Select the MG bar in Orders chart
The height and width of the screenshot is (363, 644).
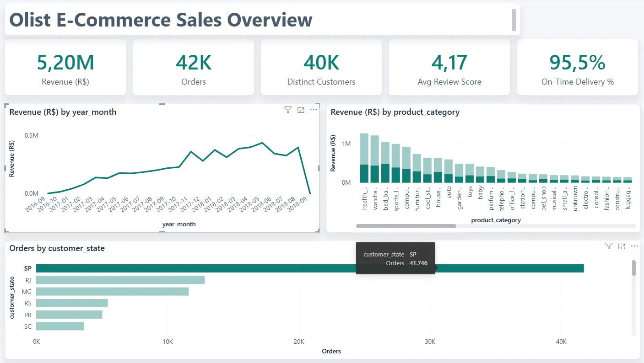point(112,291)
